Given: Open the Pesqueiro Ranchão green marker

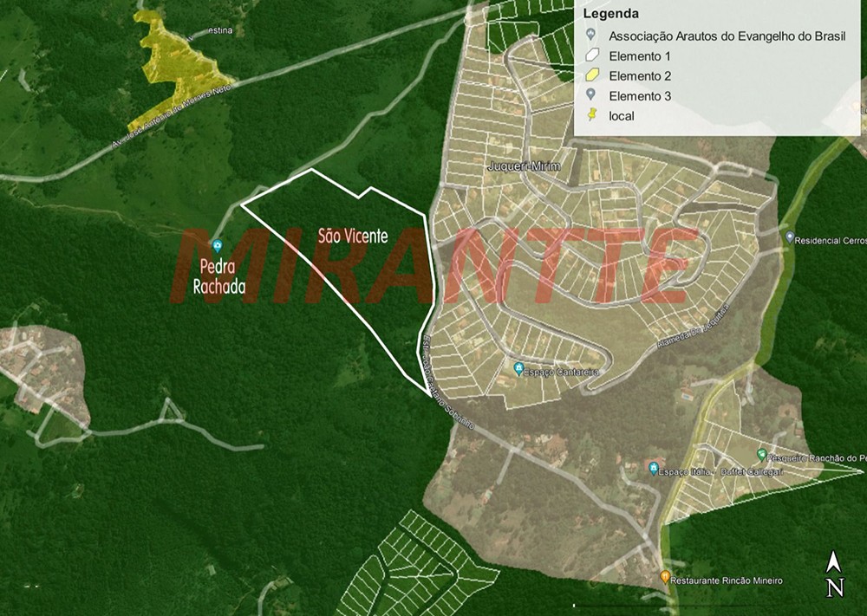Looking at the screenshot, I should pyautogui.click(x=761, y=454).
